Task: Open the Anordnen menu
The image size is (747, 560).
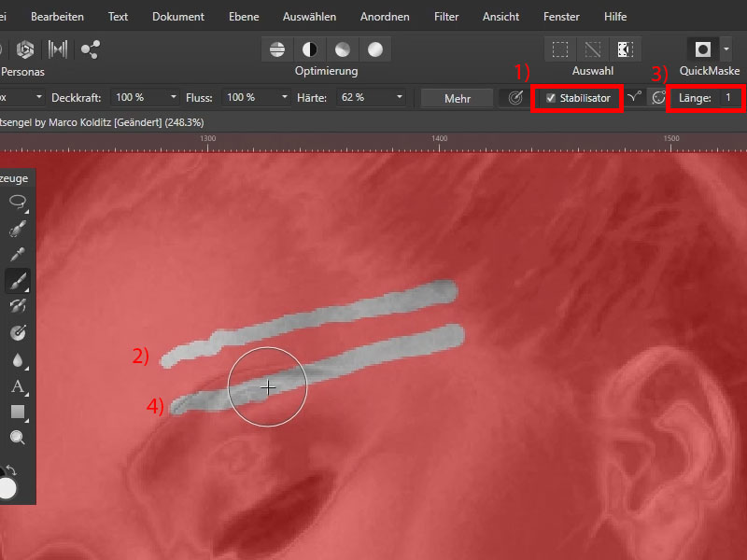Action: (x=385, y=17)
